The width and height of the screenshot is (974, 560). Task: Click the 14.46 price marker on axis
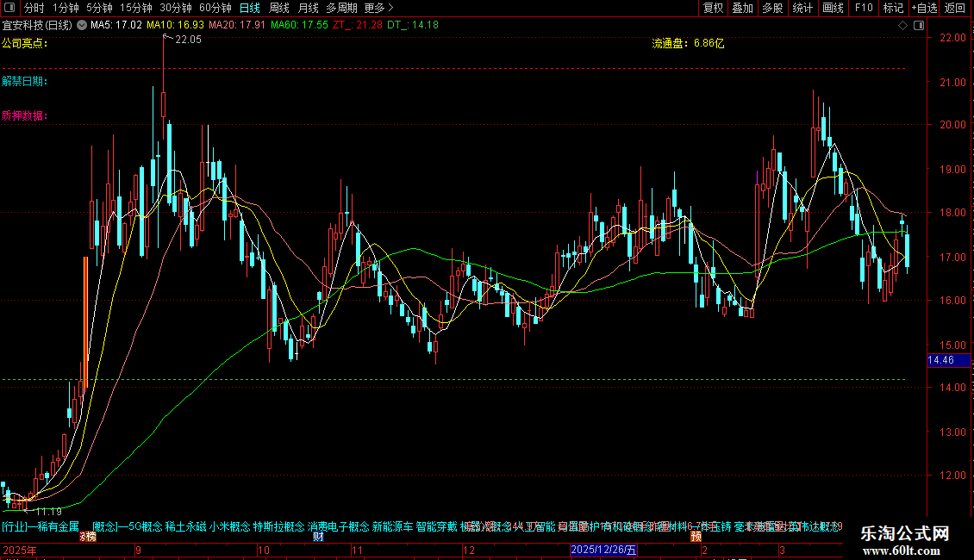pos(948,360)
